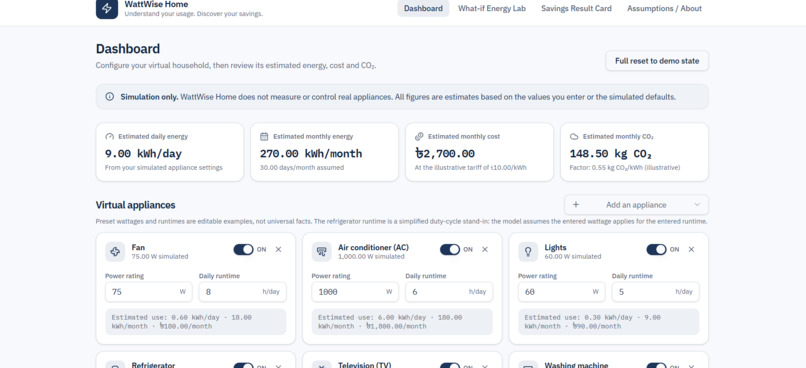Image resolution: width=806 pixels, height=368 pixels.
Task: Edit the Fan daily runtime field
Action: (243, 291)
